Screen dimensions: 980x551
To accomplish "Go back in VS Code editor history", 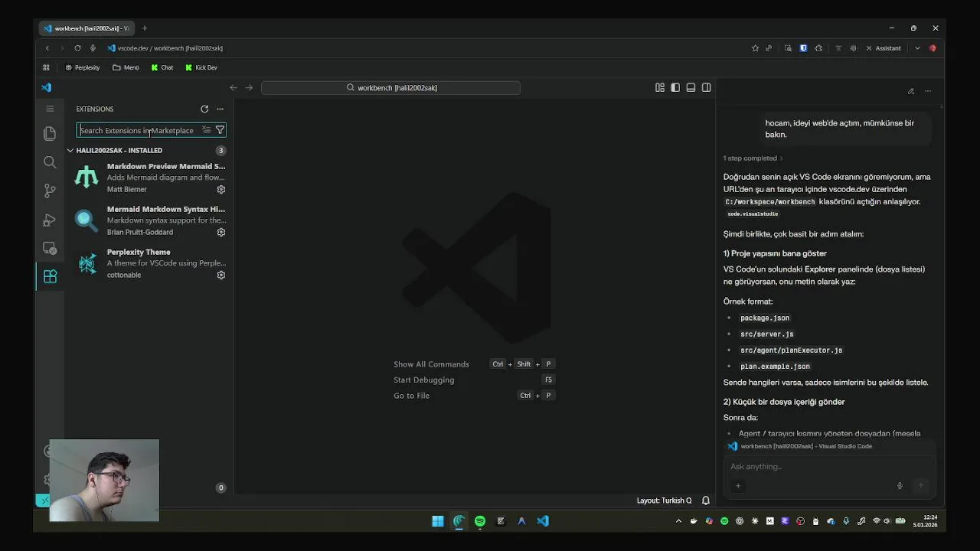I will click(234, 87).
